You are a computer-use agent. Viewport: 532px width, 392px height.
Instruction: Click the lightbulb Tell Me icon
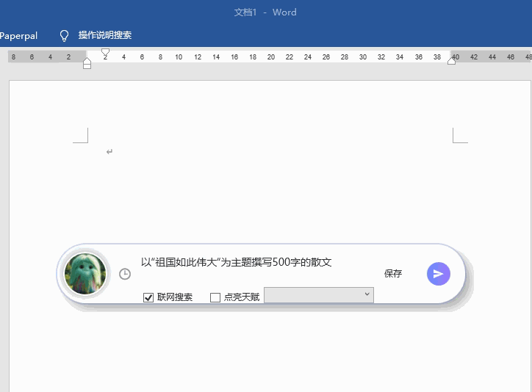pos(64,35)
